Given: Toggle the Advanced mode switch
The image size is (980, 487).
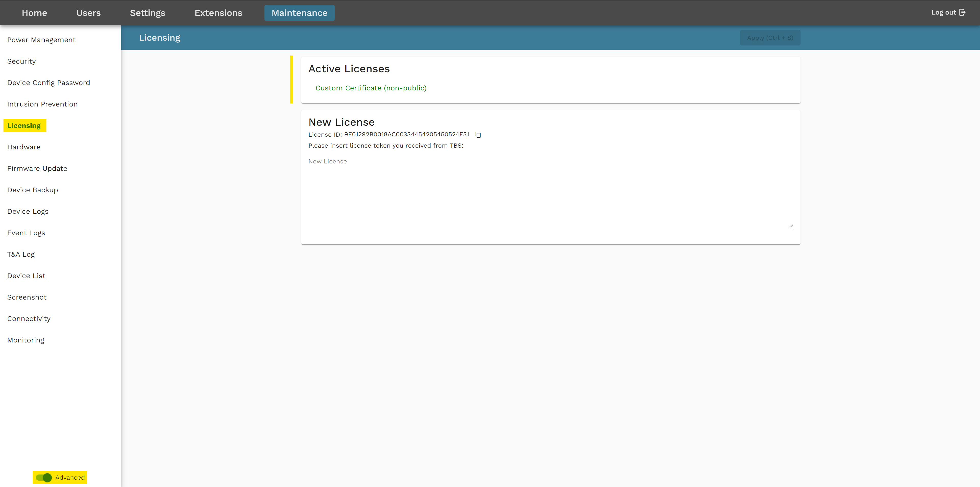Looking at the screenshot, I should tap(44, 478).
